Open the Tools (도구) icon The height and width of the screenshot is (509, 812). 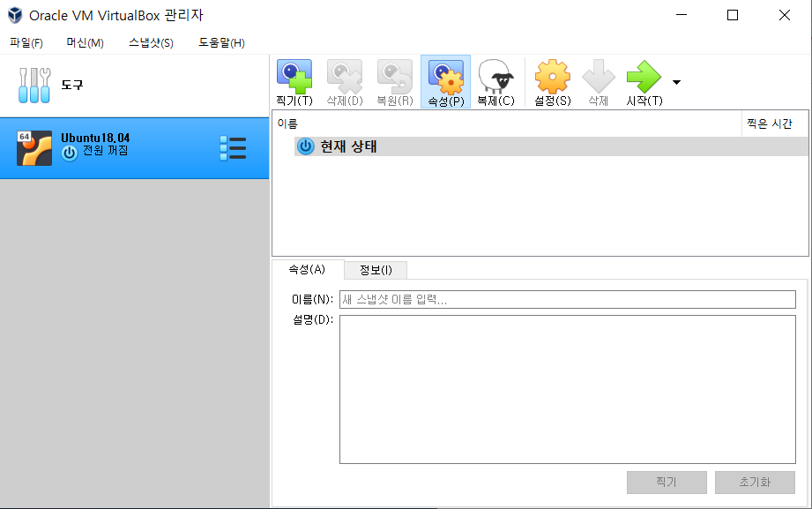34,85
